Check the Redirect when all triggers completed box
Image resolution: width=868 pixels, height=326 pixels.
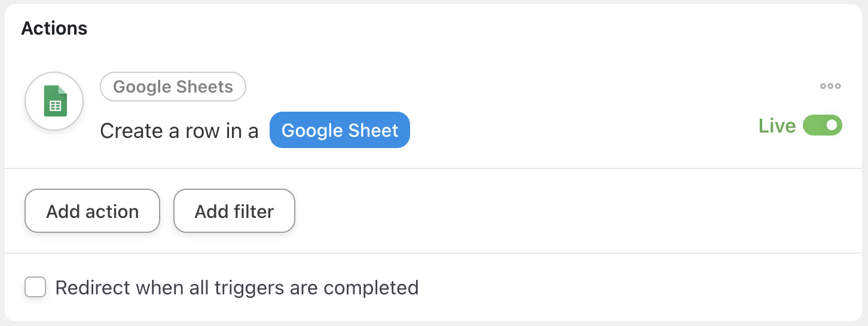35,287
